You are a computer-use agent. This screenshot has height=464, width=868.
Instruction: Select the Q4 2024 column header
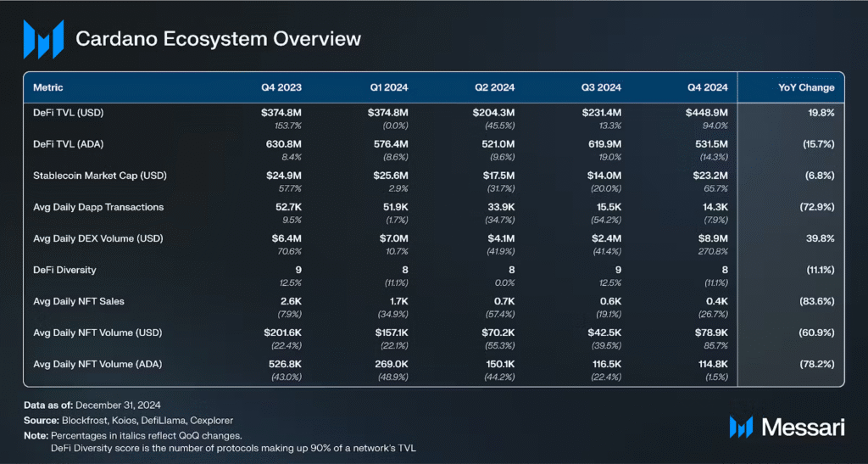(708, 87)
